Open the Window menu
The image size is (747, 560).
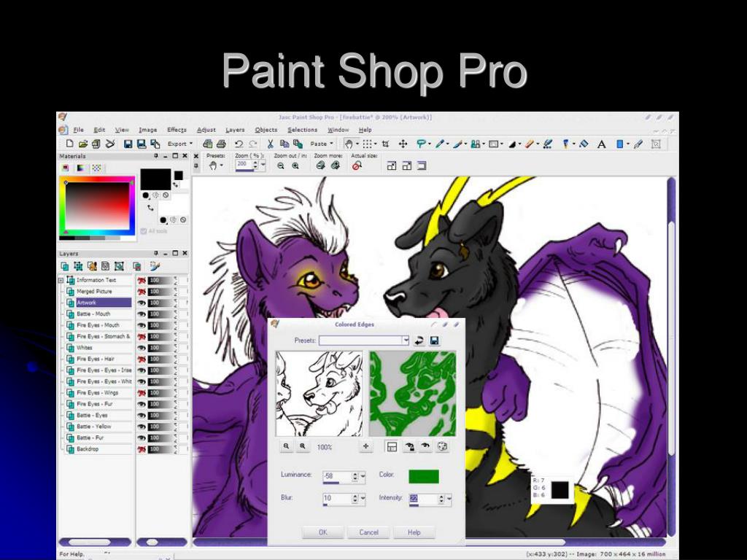338,130
